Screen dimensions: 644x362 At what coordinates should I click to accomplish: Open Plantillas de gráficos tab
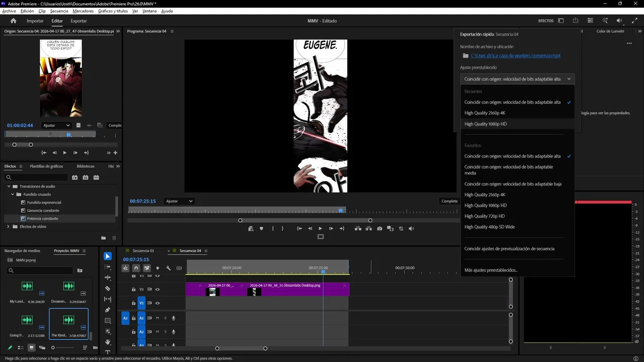point(46,166)
